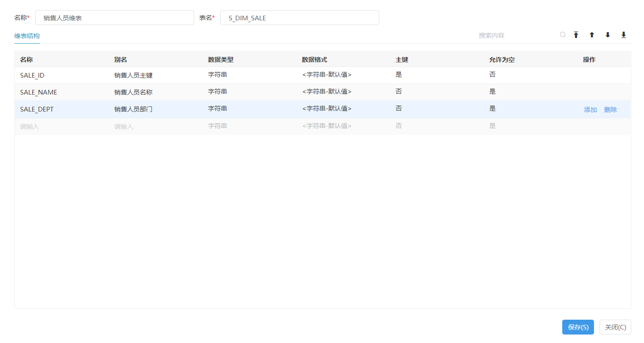Click the 数据类型 column header
This screenshot has height=343, width=644.
tap(221, 60)
